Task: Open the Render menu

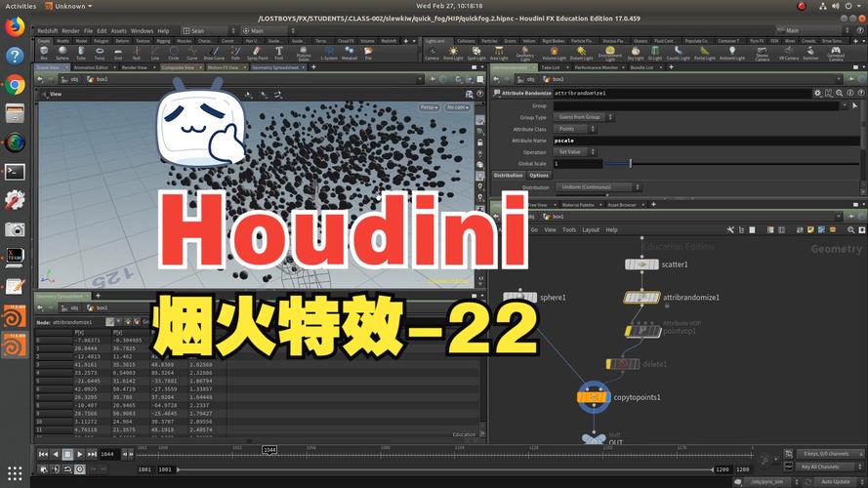Action: click(71, 31)
